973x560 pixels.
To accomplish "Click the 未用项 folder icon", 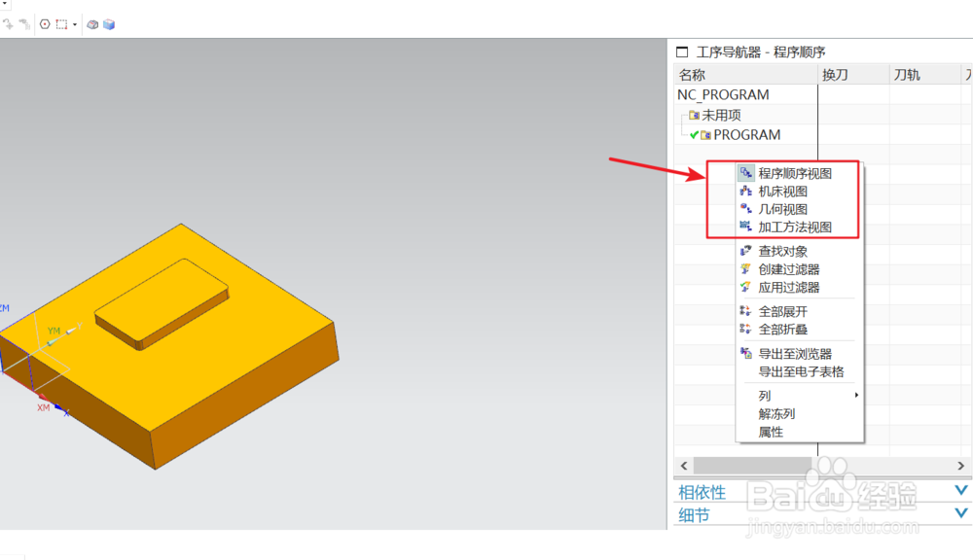I will (x=695, y=116).
